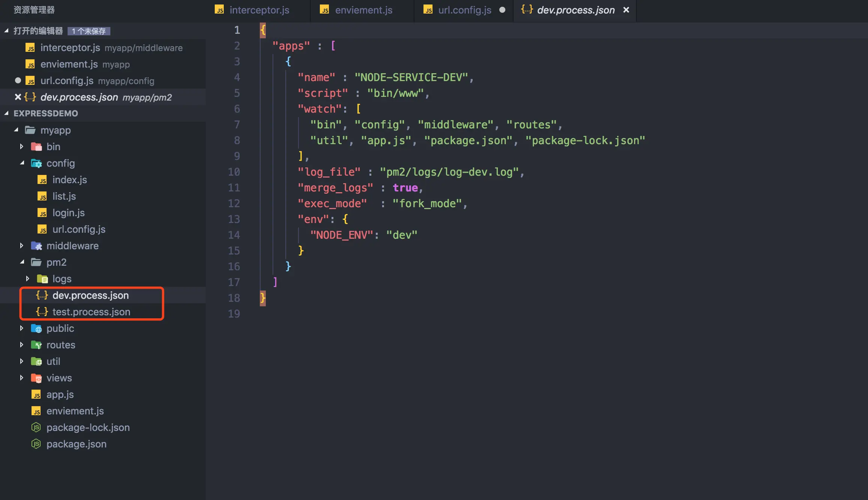Image resolution: width=868 pixels, height=500 pixels.
Task: Close dev.process.json in open editors list
Action: [x=18, y=97]
